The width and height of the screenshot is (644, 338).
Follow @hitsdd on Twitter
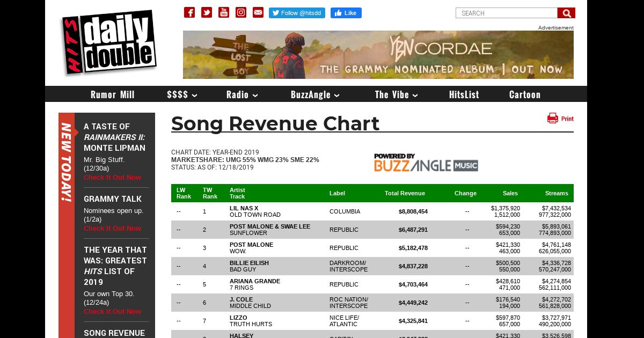(297, 13)
